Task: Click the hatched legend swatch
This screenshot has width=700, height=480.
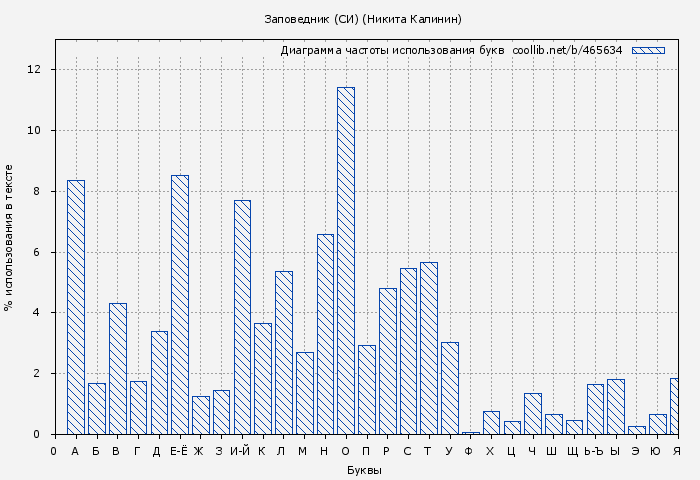Action: 647,50
